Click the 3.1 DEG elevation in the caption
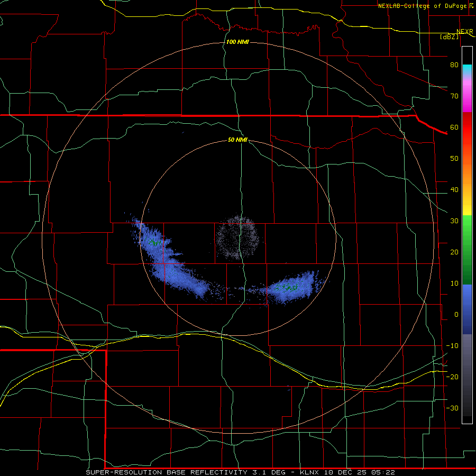The image size is (476, 476). point(269,472)
